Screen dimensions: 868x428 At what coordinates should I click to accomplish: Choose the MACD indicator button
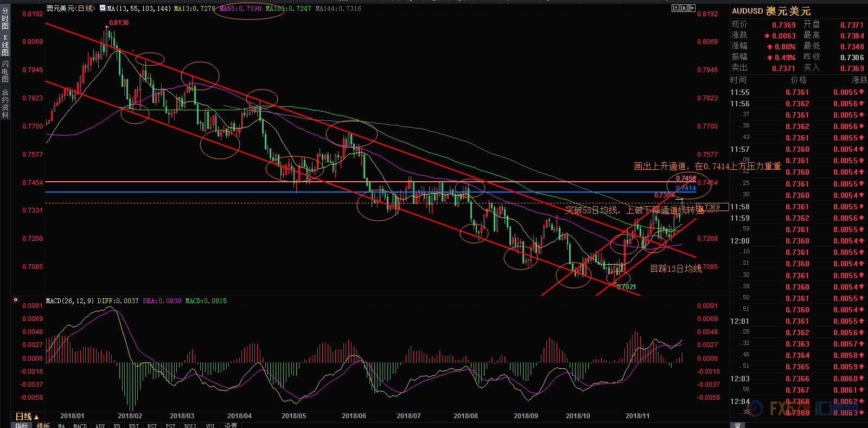pos(80,425)
